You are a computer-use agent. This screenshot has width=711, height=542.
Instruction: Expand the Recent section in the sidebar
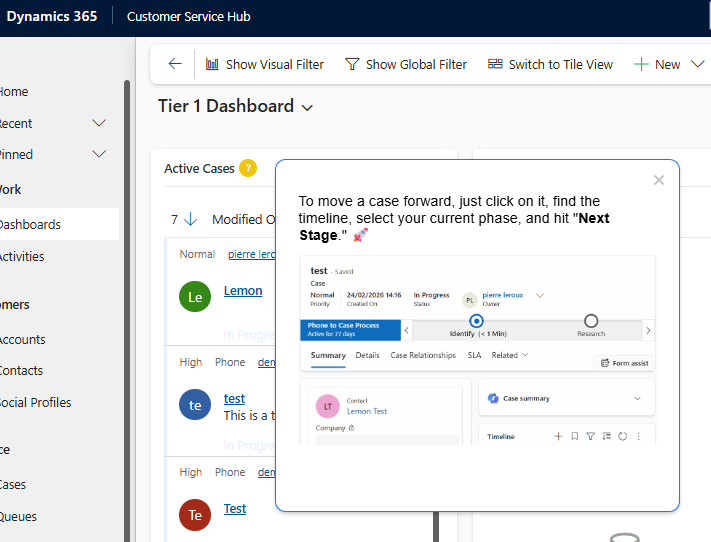(x=99, y=123)
